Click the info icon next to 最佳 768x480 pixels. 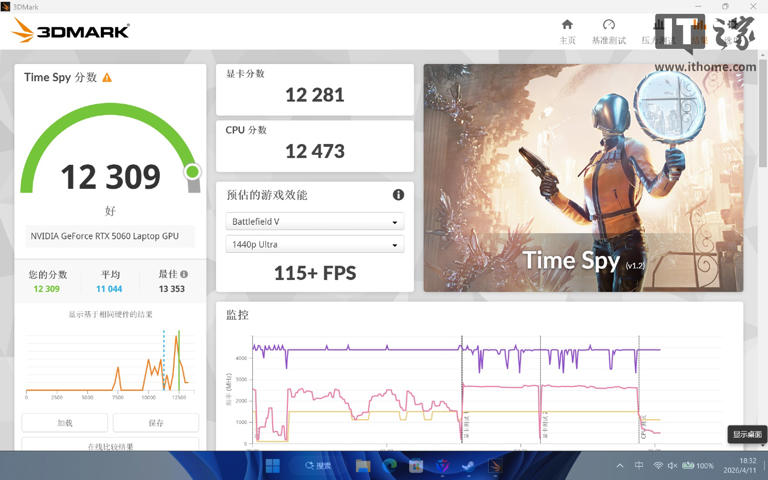(184, 274)
